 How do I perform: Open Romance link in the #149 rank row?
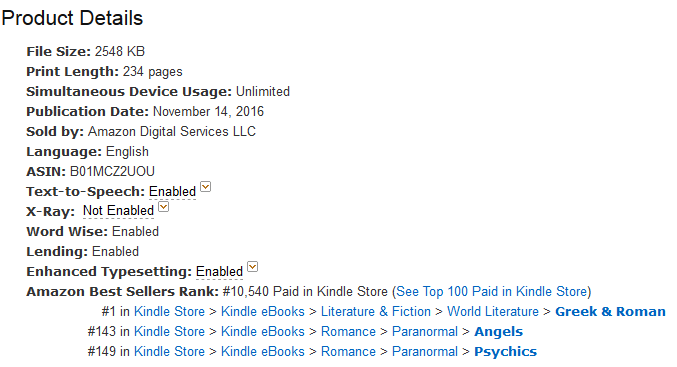(x=348, y=351)
